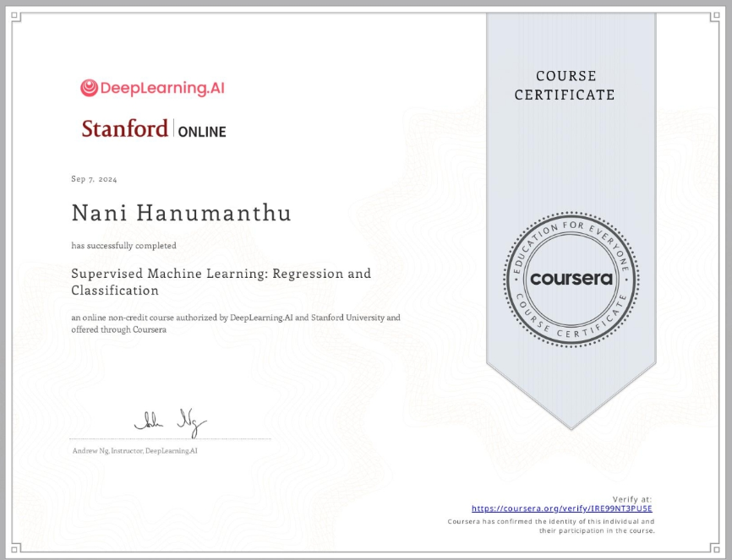The width and height of the screenshot is (732, 560).
Task: Open the coursera.org/verify certificate link
Action: (561, 508)
